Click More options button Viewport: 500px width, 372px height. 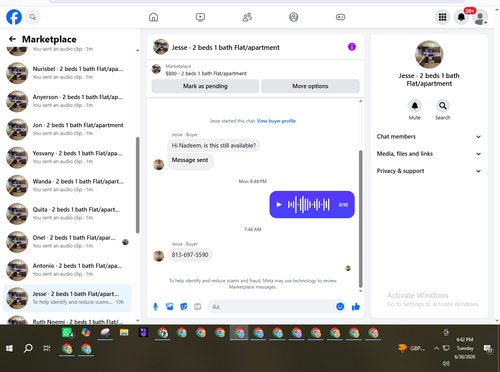pyautogui.click(x=310, y=86)
